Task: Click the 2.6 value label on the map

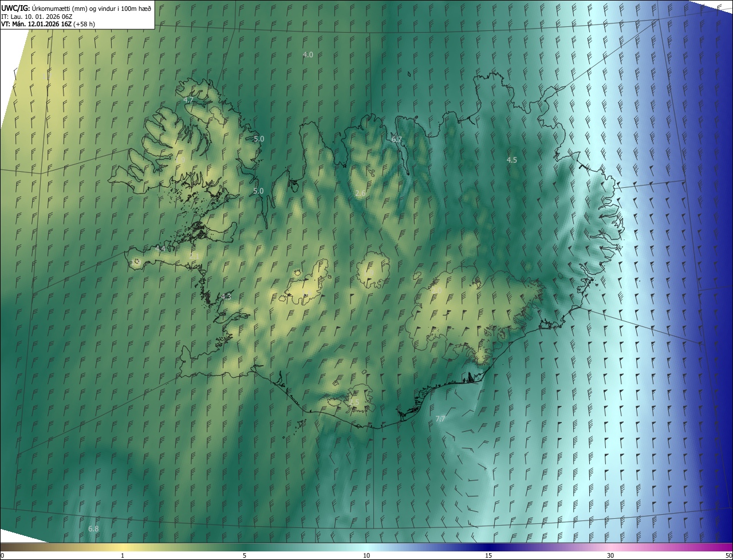Action: pyautogui.click(x=360, y=194)
